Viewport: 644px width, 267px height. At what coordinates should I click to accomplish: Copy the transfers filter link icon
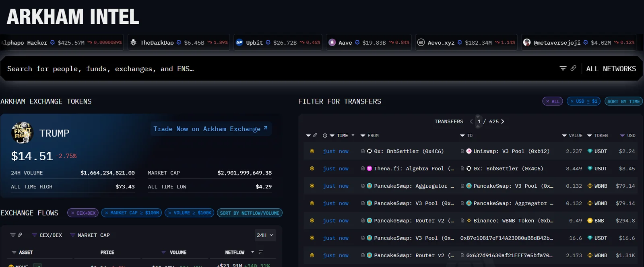(x=315, y=135)
